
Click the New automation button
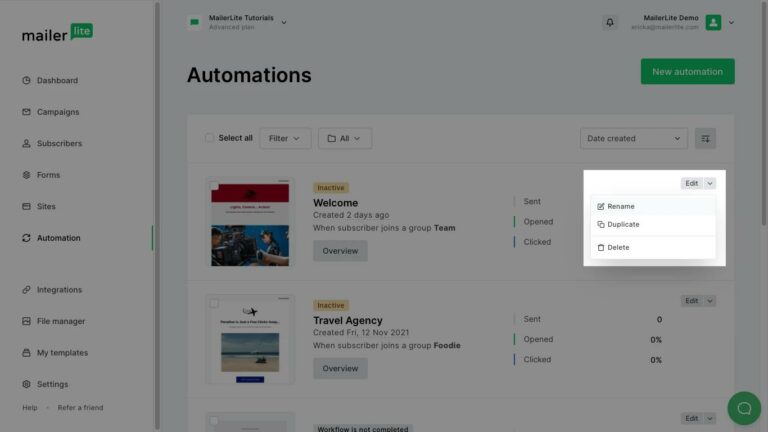(687, 72)
